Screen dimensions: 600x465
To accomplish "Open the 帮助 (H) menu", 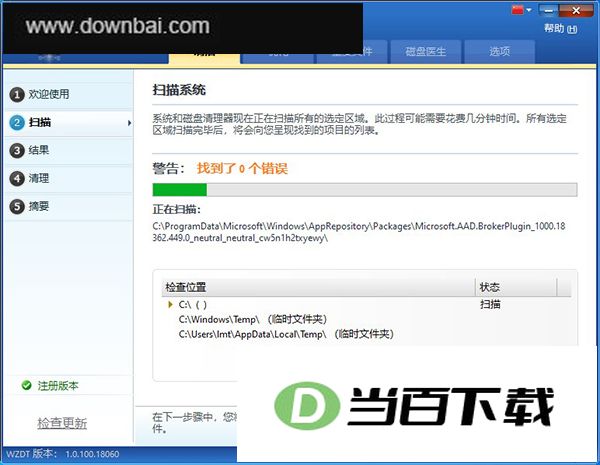I will point(561,28).
